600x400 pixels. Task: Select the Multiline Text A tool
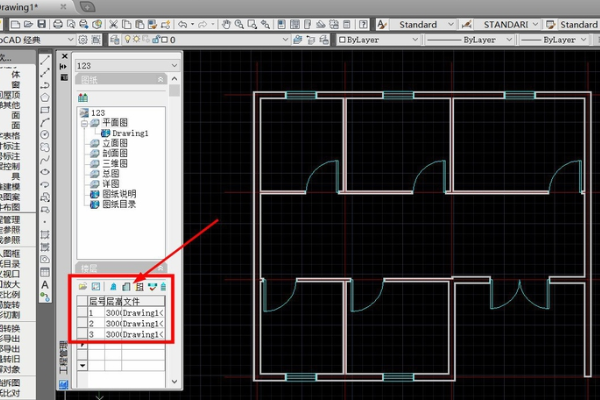[46, 284]
